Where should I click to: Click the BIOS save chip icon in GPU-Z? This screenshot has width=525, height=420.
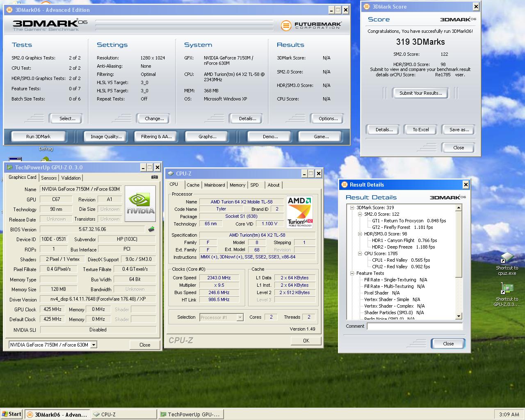click(x=151, y=229)
